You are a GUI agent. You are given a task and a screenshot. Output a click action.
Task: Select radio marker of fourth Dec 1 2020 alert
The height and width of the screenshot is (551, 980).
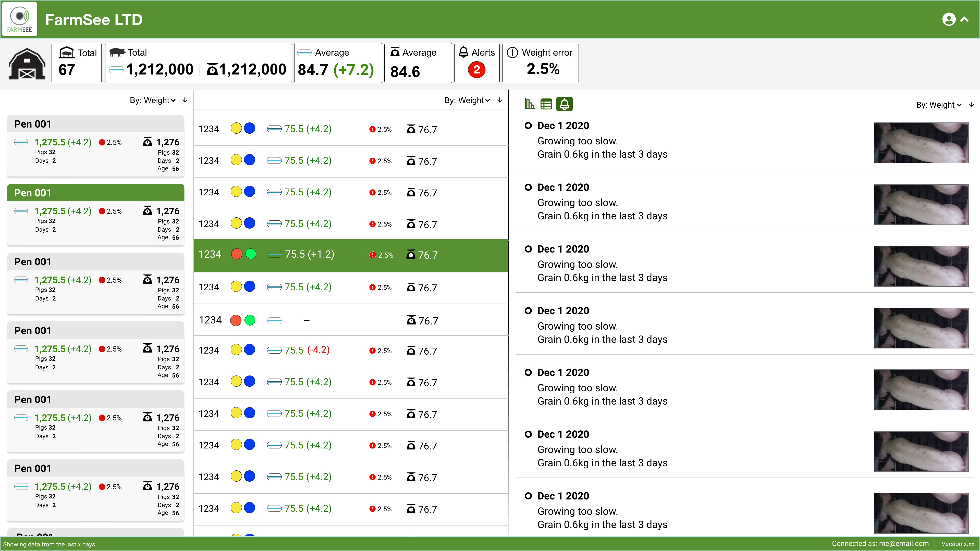coord(528,311)
